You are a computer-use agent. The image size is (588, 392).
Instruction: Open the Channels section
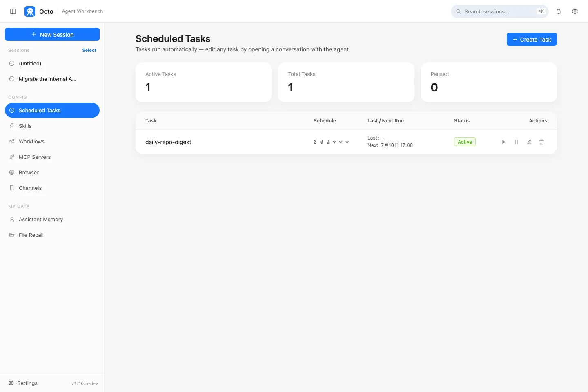[52, 188]
